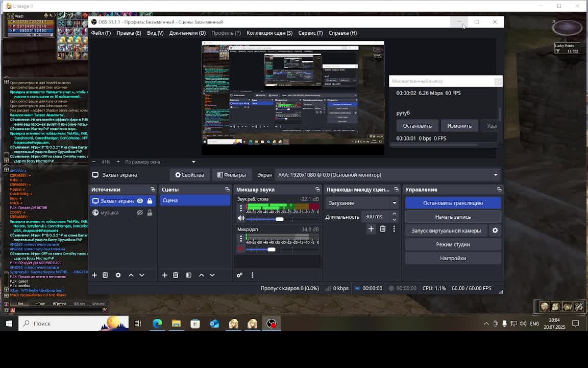Click Начать запись button
The width and height of the screenshot is (588, 368).
tap(453, 217)
